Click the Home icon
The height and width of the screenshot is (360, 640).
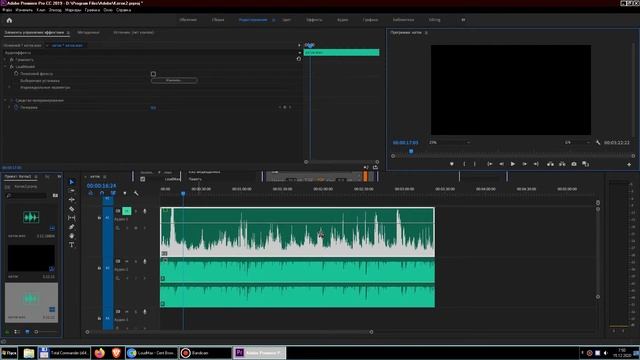pos(9,20)
